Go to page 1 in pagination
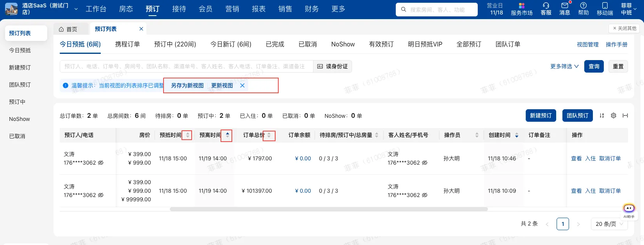The image size is (644, 245). [x=563, y=224]
